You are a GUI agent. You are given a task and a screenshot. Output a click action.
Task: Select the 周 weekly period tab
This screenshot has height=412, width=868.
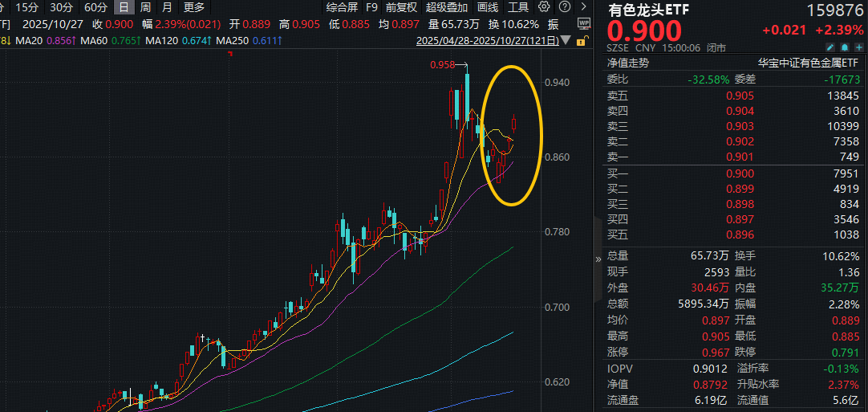point(145,7)
